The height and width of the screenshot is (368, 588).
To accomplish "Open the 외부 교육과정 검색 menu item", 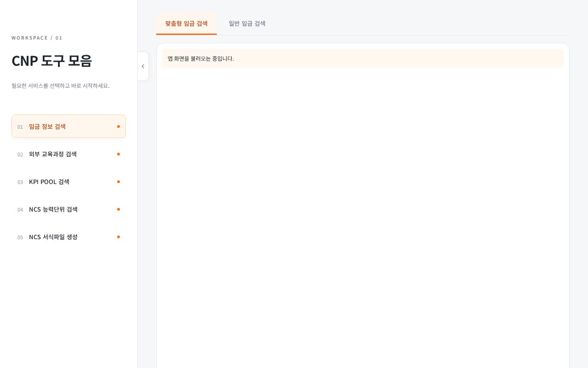I will click(68, 154).
